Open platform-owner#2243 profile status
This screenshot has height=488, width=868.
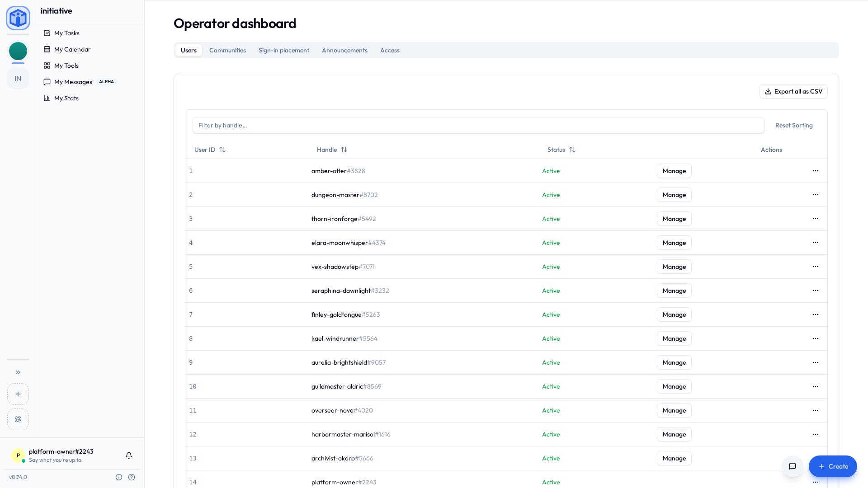click(x=61, y=455)
